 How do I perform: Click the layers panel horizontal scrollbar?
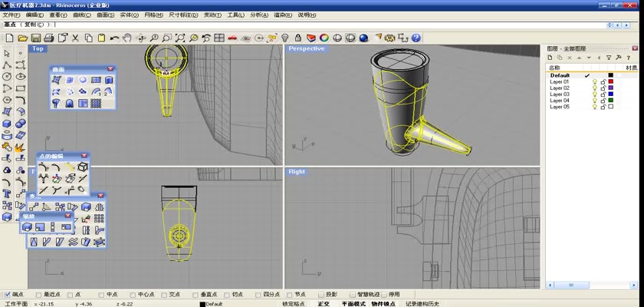click(592, 285)
